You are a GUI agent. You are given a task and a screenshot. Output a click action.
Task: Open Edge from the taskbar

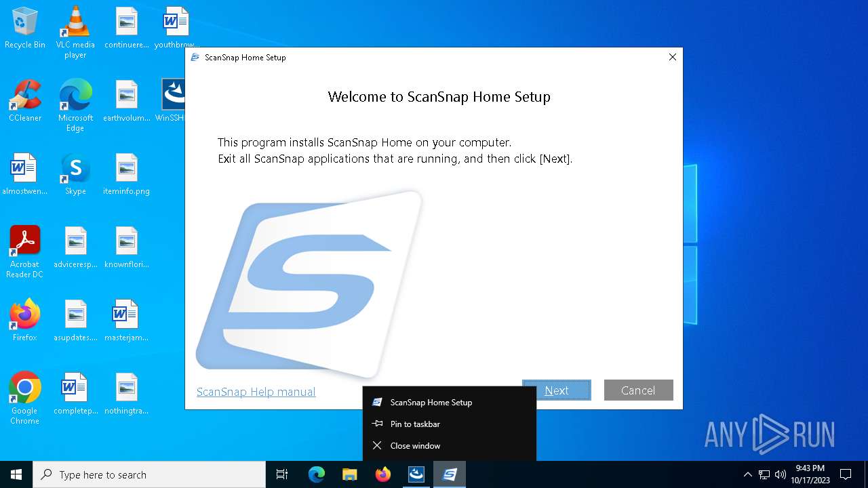click(317, 474)
